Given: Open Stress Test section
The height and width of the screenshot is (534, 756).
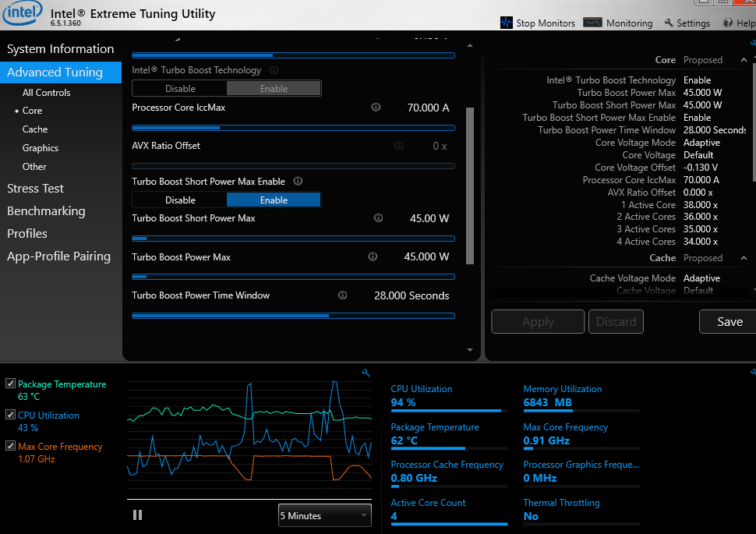Looking at the screenshot, I should (x=35, y=189).
